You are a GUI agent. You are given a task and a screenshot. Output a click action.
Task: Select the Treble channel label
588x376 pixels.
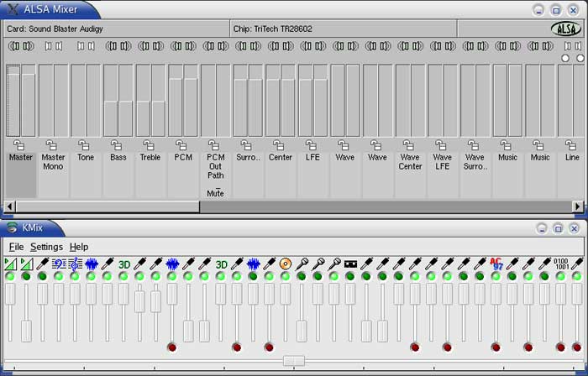point(150,157)
